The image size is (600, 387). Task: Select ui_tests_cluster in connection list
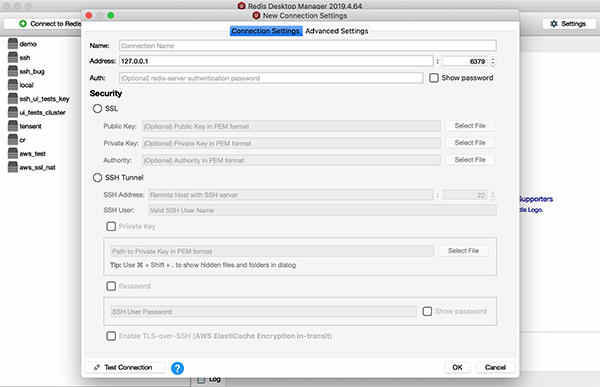coord(42,113)
